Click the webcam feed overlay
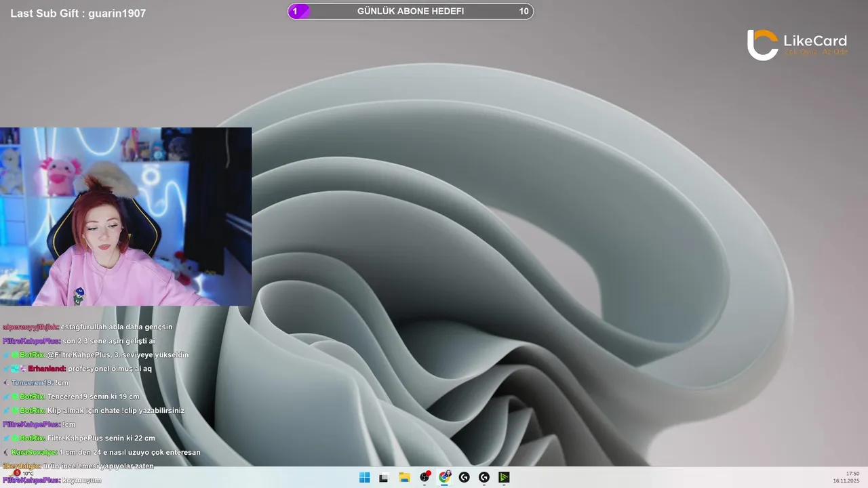 (x=125, y=216)
